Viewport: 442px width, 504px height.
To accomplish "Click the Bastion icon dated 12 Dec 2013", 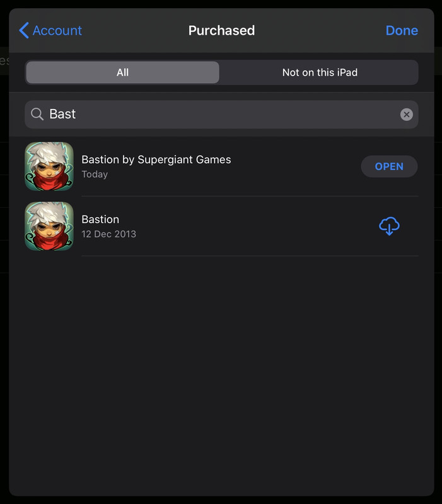I will click(49, 226).
